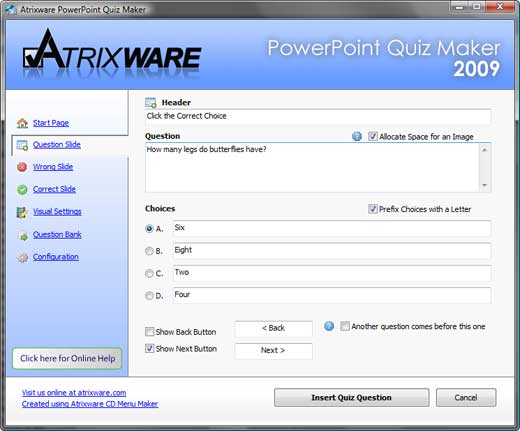This screenshot has height=431, width=520.
Task: Click the app icon in title bar
Action: click(11, 9)
